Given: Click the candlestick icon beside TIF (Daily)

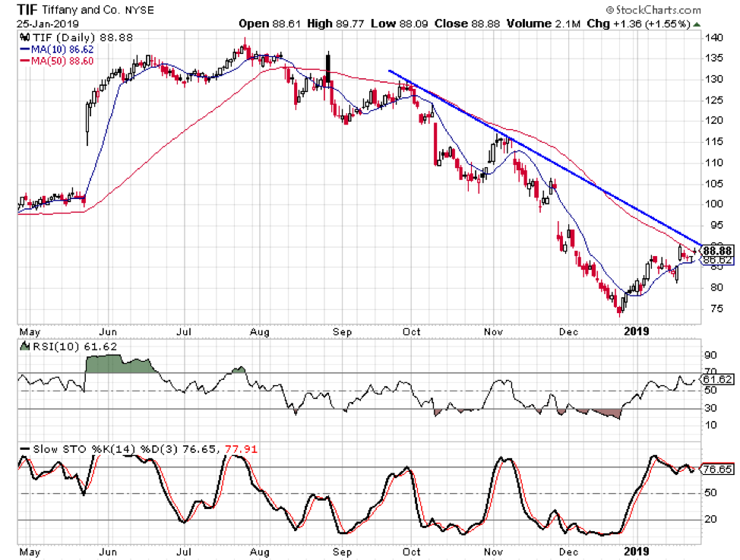Looking at the screenshot, I should (x=25, y=37).
